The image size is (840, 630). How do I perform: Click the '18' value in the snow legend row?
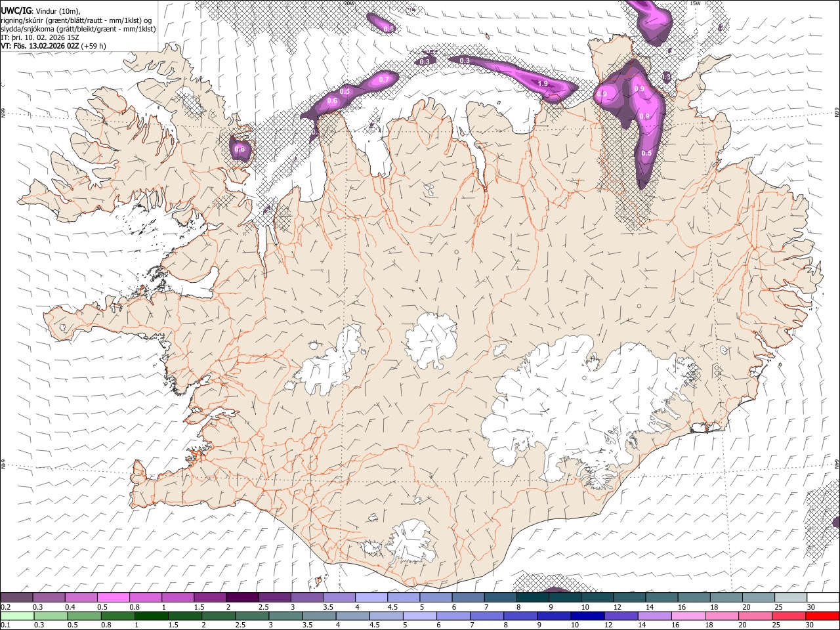click(x=713, y=607)
